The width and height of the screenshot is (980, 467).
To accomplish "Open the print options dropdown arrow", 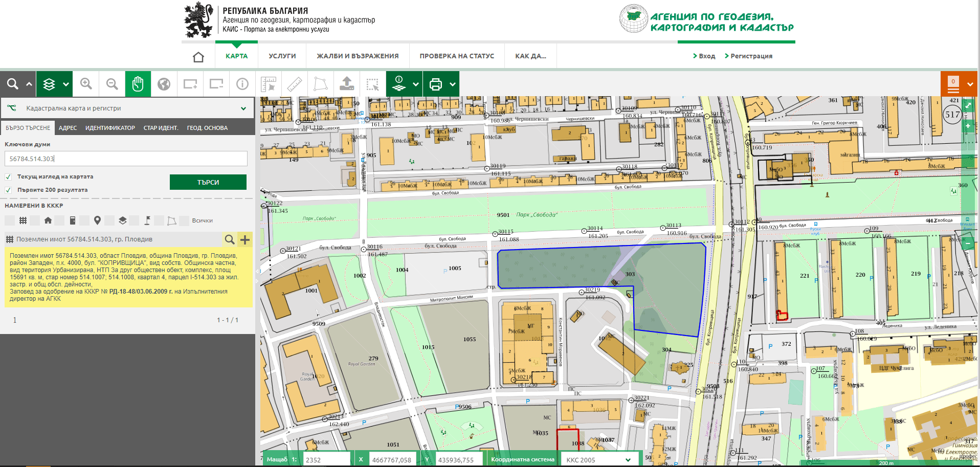I will coord(453,84).
